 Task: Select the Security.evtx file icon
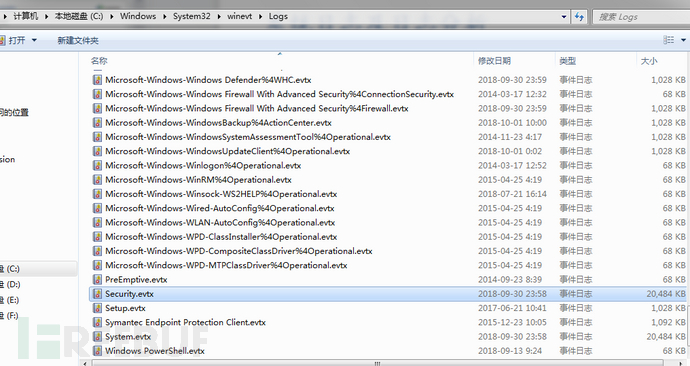coord(97,294)
